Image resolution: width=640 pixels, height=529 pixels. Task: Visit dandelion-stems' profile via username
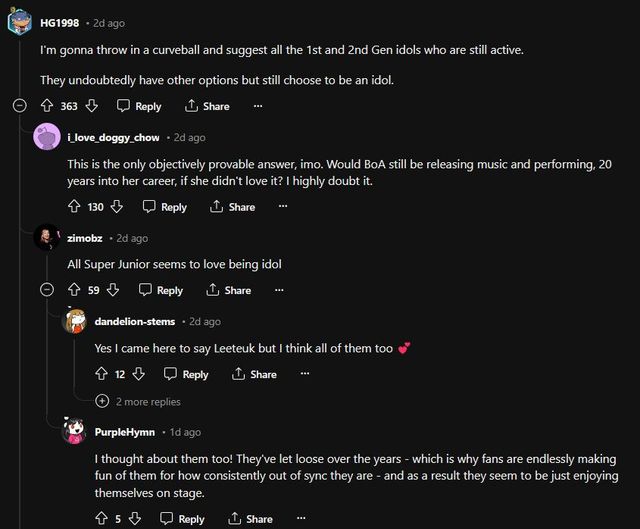(x=135, y=321)
